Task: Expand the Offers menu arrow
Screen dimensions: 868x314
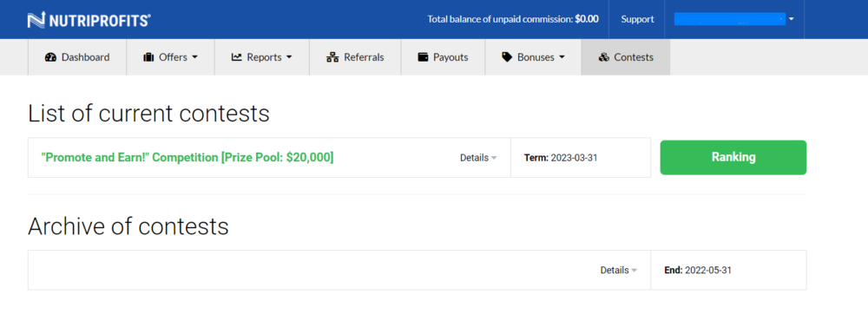Action: coord(194,57)
